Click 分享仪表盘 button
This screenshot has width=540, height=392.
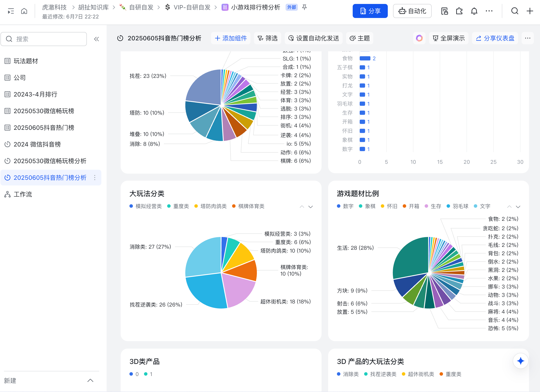[x=495, y=38]
